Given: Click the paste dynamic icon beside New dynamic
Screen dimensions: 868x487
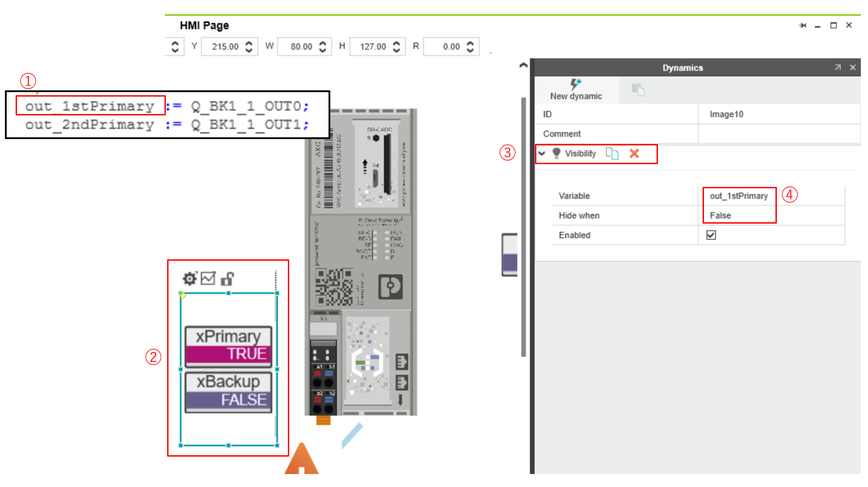Looking at the screenshot, I should [x=639, y=89].
